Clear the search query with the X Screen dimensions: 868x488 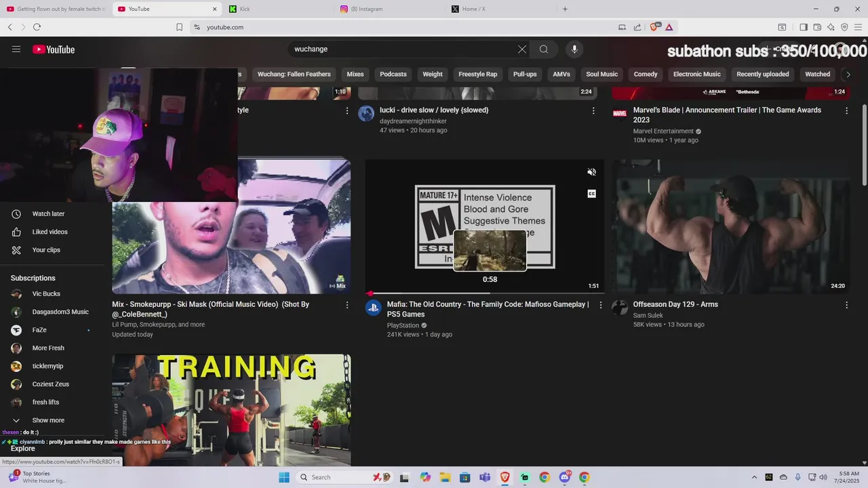pos(522,49)
